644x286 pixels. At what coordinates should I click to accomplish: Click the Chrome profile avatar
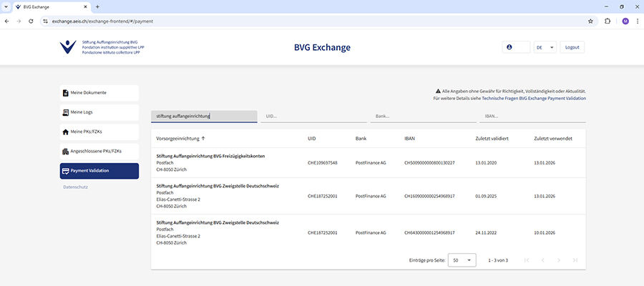(625, 21)
